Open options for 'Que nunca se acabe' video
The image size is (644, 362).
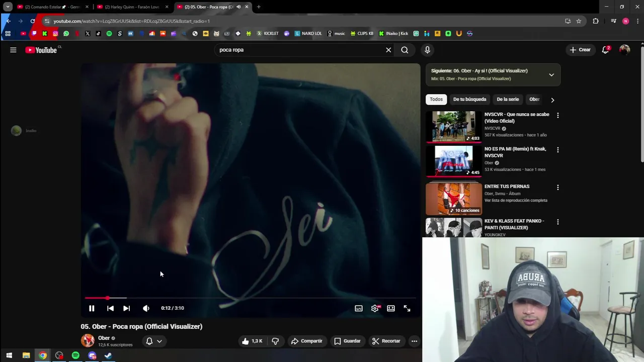557,115
